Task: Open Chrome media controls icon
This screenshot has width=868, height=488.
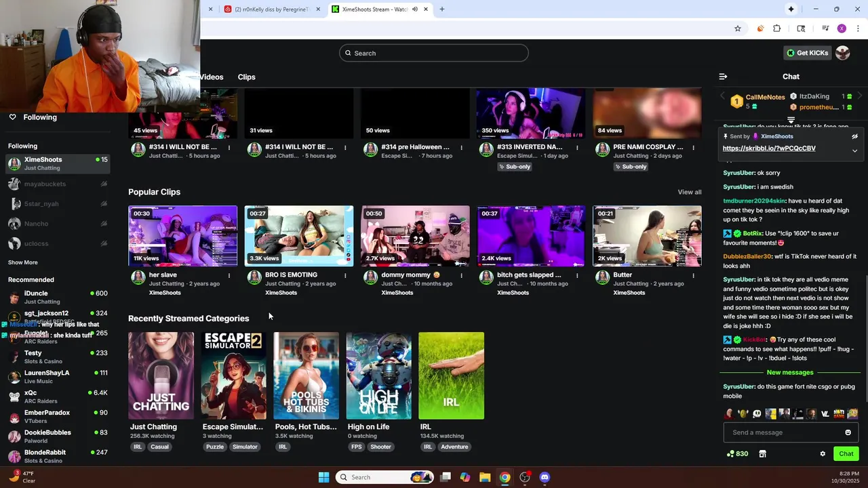Action: 825,28
